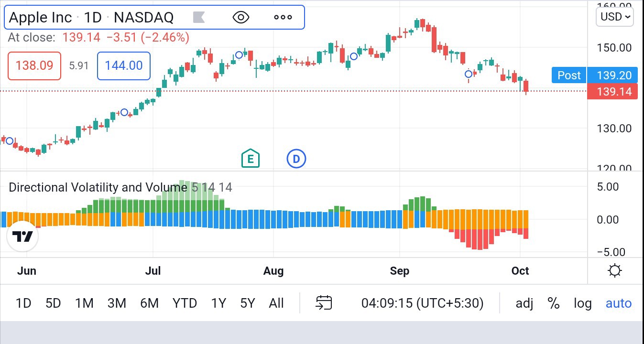This screenshot has width=644, height=344.
Task: Click the earnings E marker
Action: (251, 159)
